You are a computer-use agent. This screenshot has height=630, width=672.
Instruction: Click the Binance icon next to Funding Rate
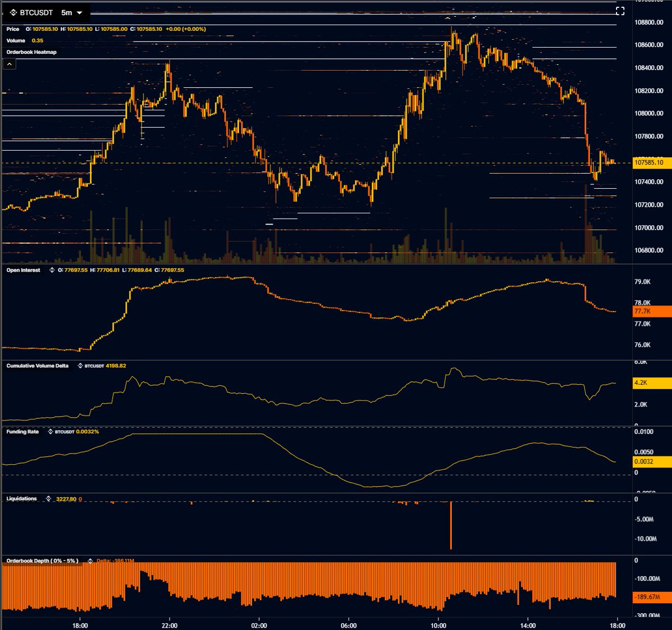49,432
